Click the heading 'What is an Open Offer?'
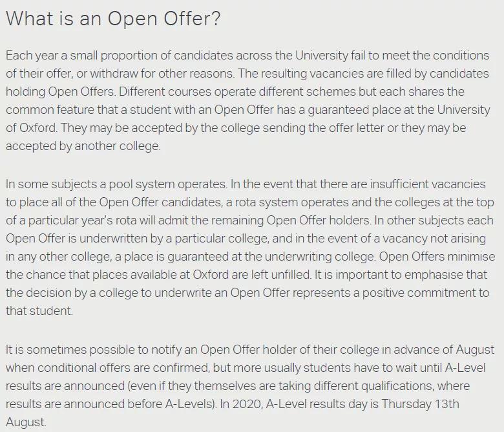The image size is (504, 432). pos(113,19)
